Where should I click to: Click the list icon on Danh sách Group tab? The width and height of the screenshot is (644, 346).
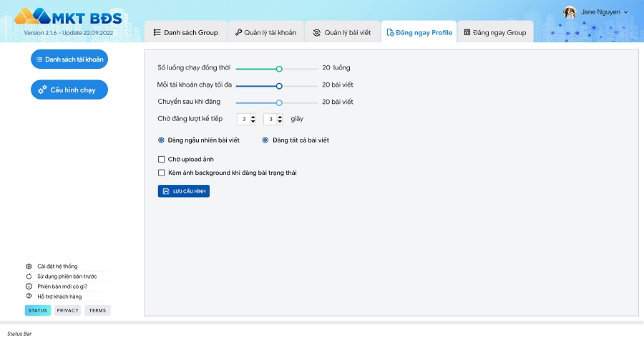(x=157, y=33)
